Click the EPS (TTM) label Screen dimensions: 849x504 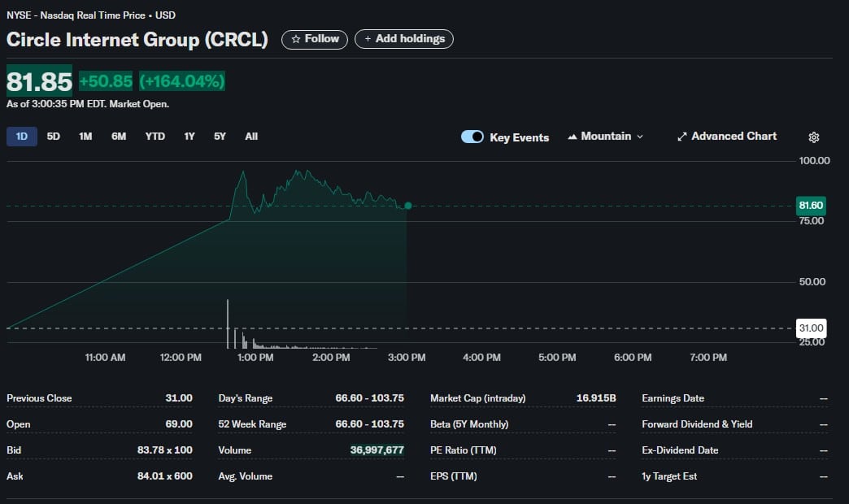click(453, 476)
